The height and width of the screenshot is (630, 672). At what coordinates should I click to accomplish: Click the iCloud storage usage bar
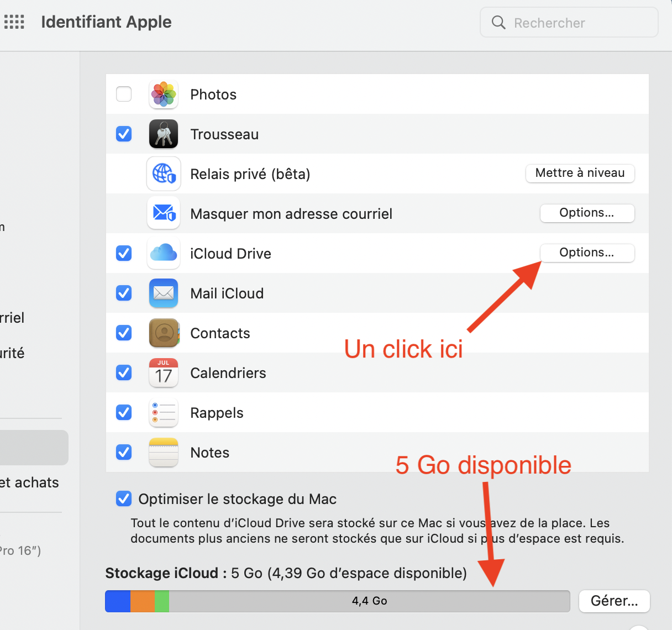click(337, 601)
